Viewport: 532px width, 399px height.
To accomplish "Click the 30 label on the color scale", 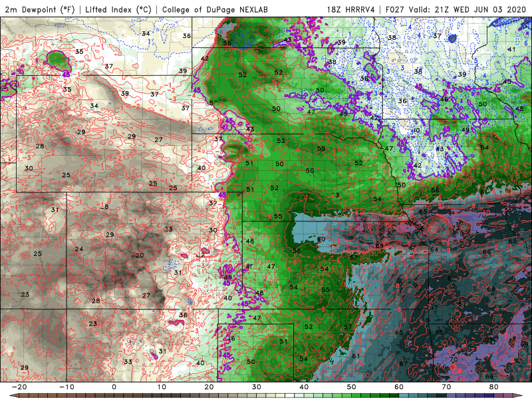I will [257, 387].
